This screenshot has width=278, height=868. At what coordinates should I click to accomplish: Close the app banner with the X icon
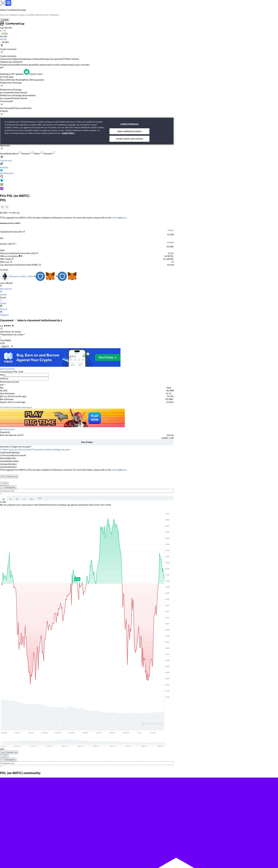[3, 3]
